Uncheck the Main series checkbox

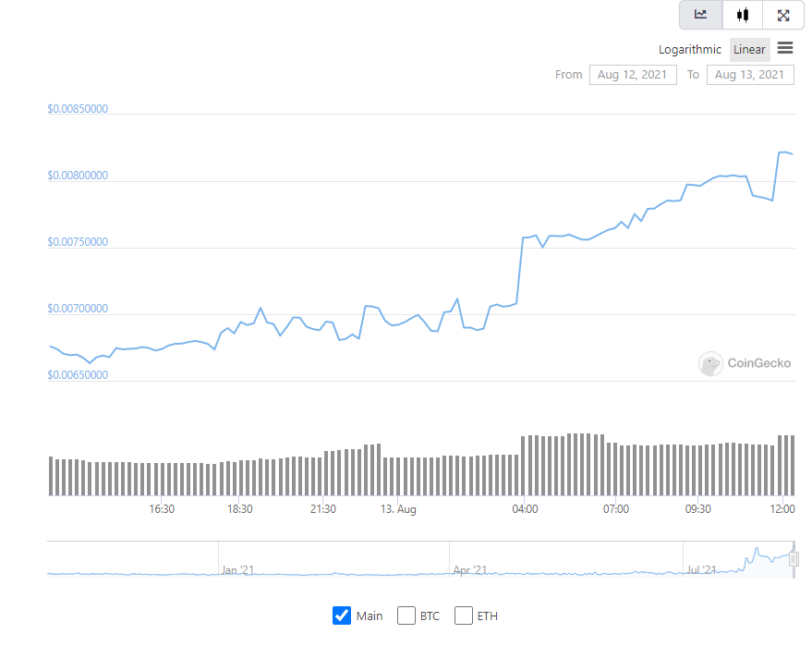[x=342, y=616]
